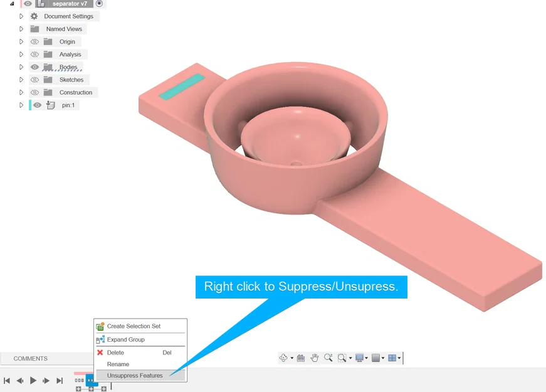Click the Create Selection Set icon
This screenshot has width=546, height=392.
(x=100, y=327)
